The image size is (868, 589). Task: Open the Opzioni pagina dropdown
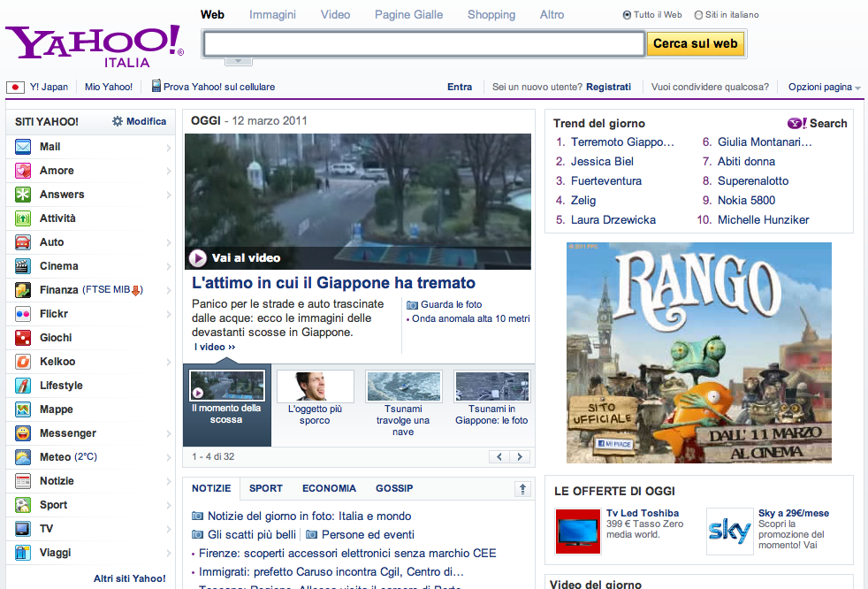(x=825, y=87)
